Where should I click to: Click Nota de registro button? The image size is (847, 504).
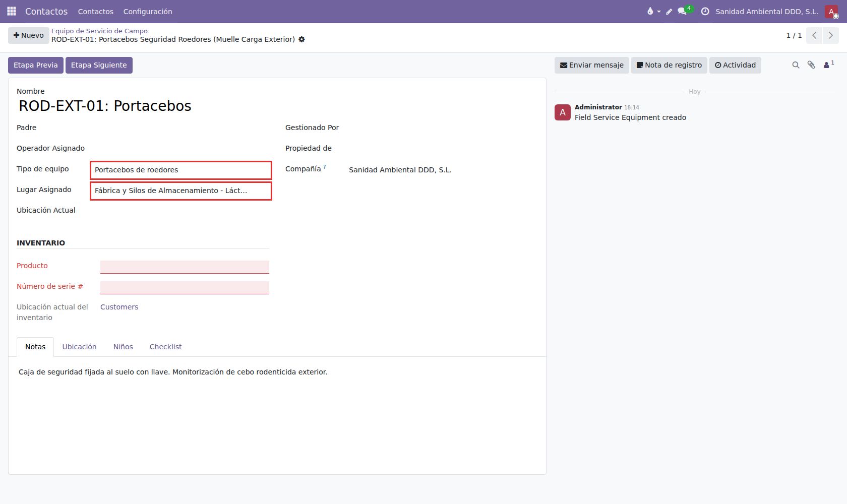click(x=669, y=65)
